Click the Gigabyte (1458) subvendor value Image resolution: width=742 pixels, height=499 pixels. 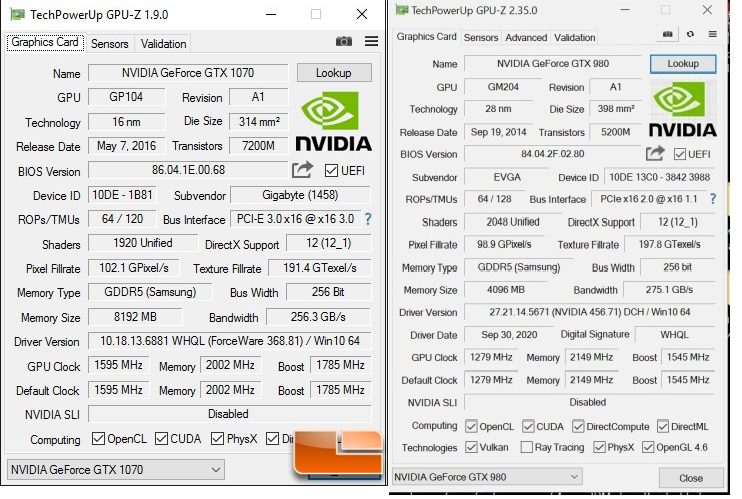pos(300,195)
